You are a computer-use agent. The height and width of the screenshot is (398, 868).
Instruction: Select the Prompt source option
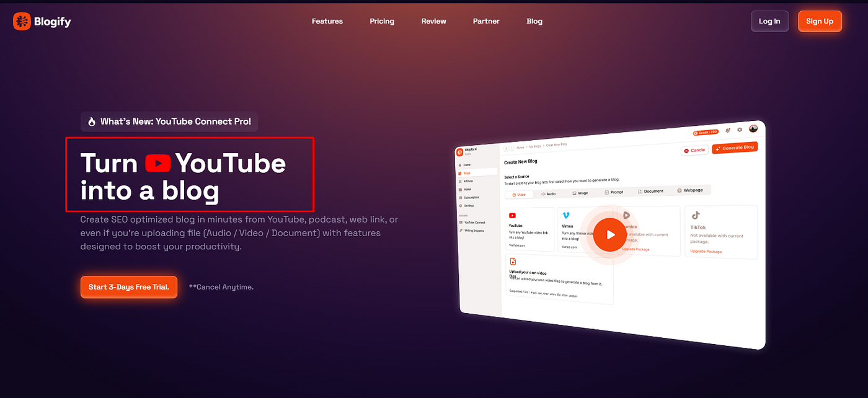point(614,191)
